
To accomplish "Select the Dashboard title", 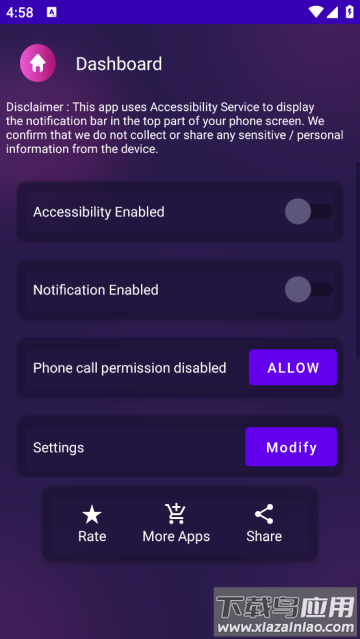I will coord(119,64).
